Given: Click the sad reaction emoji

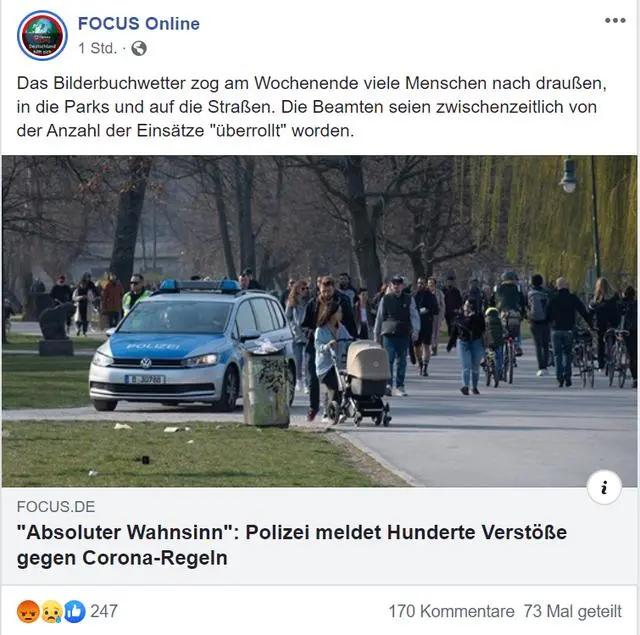Looking at the screenshot, I should (x=51, y=611).
